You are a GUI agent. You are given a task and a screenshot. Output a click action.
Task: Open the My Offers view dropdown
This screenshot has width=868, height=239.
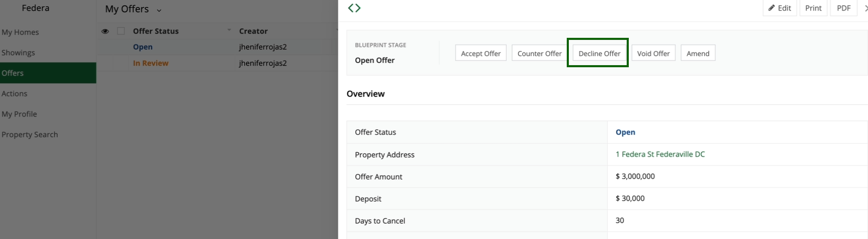point(159,10)
